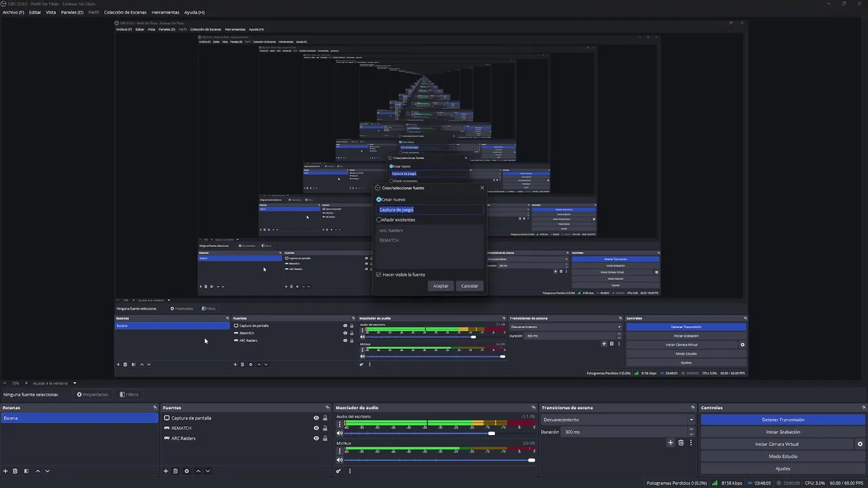The height and width of the screenshot is (488, 868).
Task: Hide the REMATCH source
Action: tap(316, 428)
